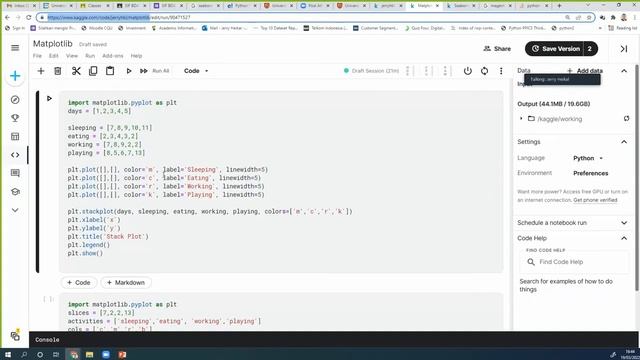The height and width of the screenshot is (360, 640).
Task: Open the compass Home icon in sidebar
Action: tap(15, 100)
